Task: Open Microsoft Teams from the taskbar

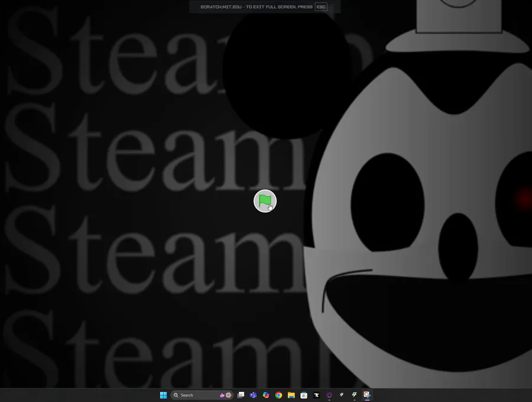Action: pos(253,395)
